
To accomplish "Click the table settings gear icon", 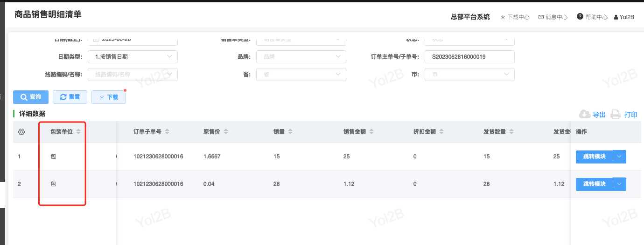I will click(x=21, y=132).
